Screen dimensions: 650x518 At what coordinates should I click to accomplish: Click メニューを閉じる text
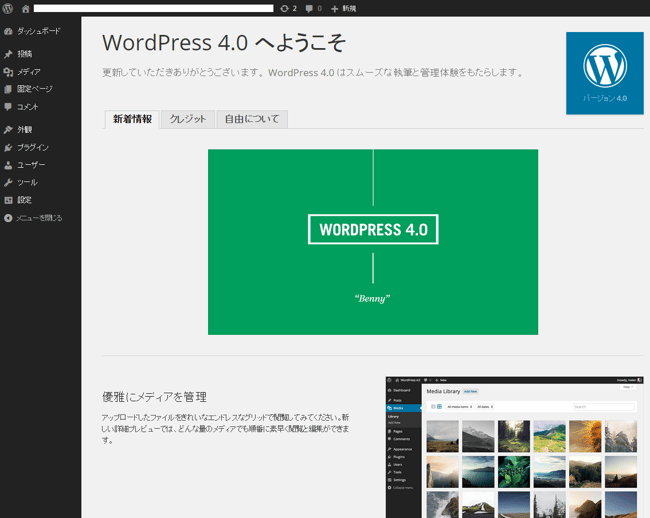coord(39,218)
